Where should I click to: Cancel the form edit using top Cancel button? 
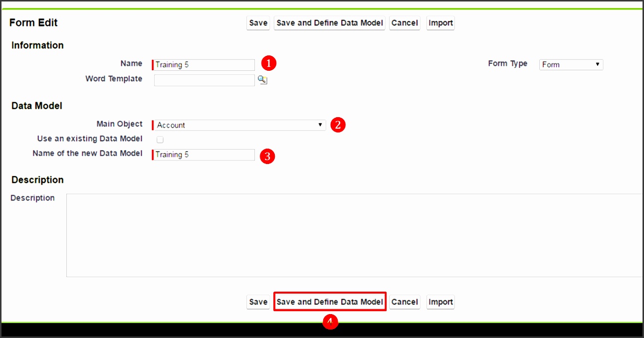(405, 23)
